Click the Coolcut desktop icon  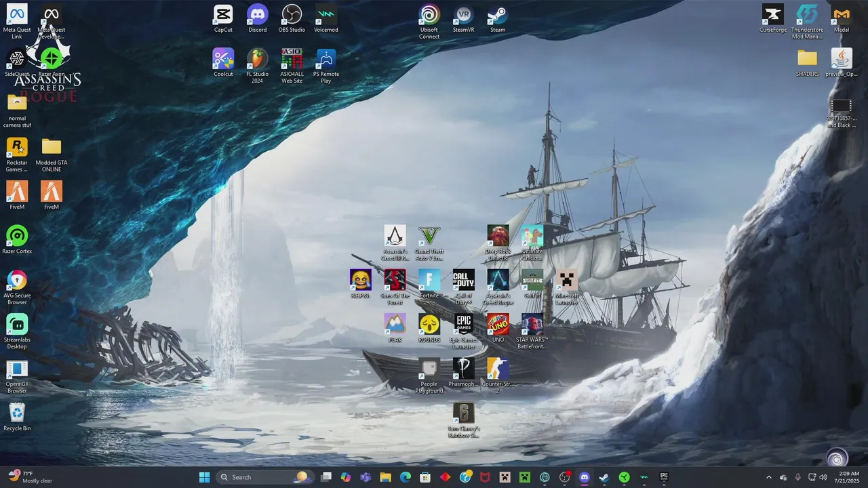point(223,63)
